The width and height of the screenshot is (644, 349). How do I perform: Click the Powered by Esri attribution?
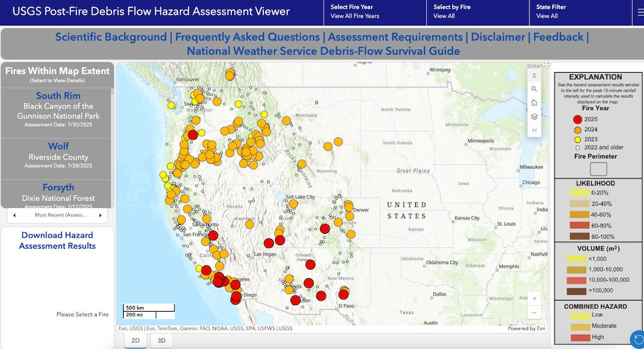pos(526,328)
